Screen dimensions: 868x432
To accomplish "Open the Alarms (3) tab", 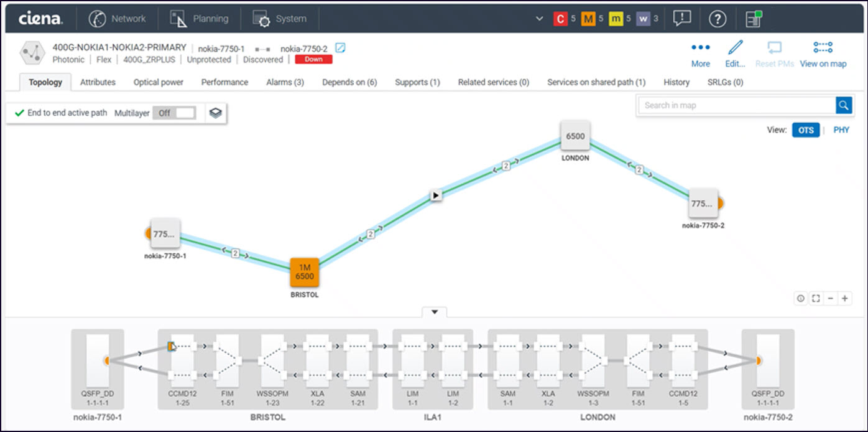I will tap(285, 82).
